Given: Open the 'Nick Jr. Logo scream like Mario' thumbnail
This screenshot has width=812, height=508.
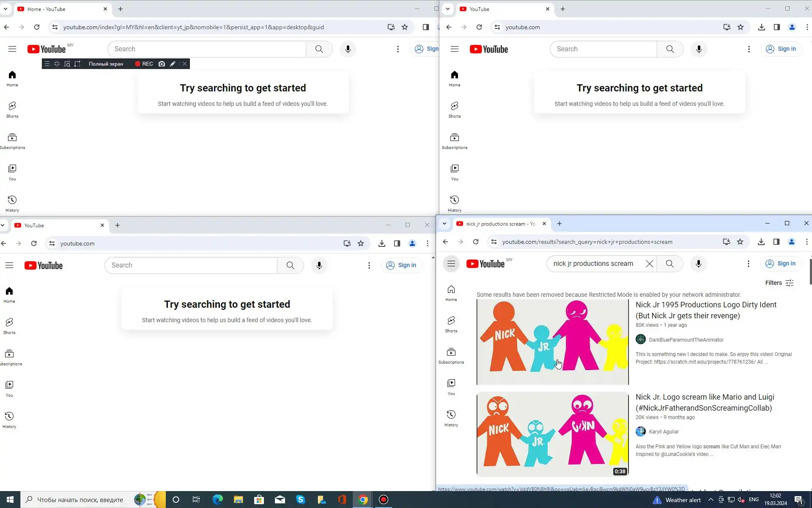Looking at the screenshot, I should [x=552, y=434].
